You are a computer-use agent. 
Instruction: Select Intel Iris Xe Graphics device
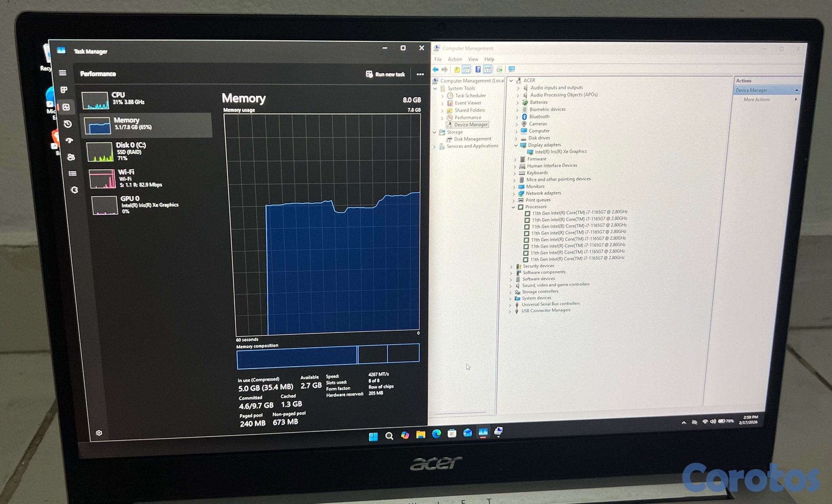[x=560, y=152]
